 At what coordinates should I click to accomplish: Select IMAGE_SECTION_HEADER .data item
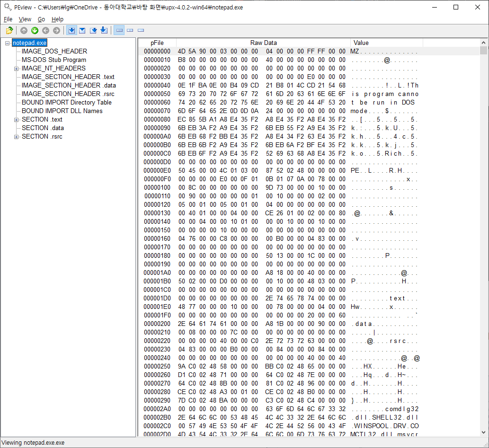(x=69, y=86)
